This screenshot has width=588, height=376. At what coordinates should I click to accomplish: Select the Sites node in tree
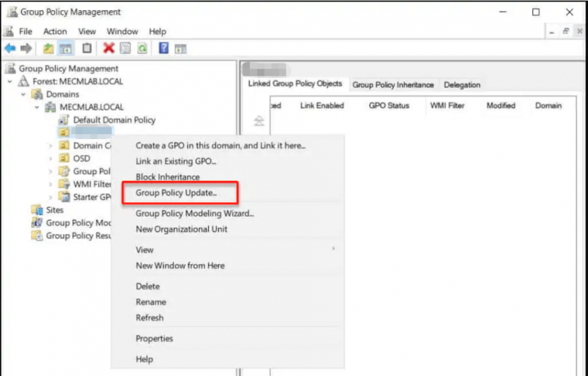[54, 210]
